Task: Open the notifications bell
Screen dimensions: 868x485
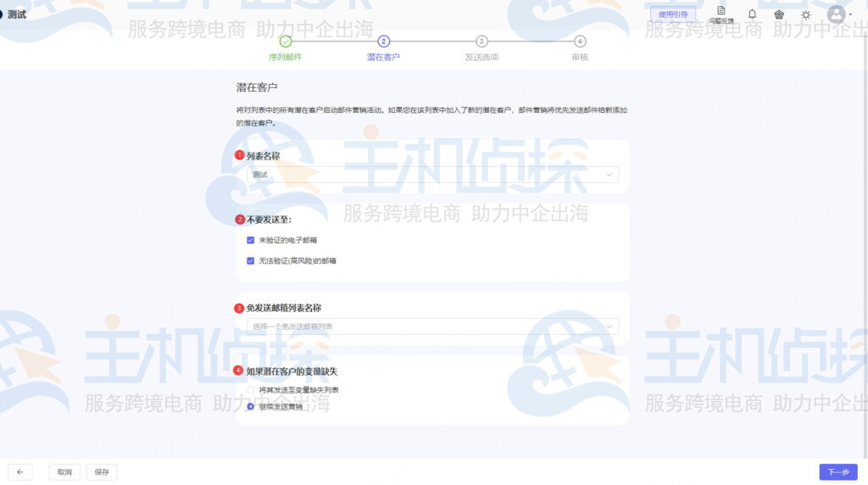Action: tap(752, 14)
